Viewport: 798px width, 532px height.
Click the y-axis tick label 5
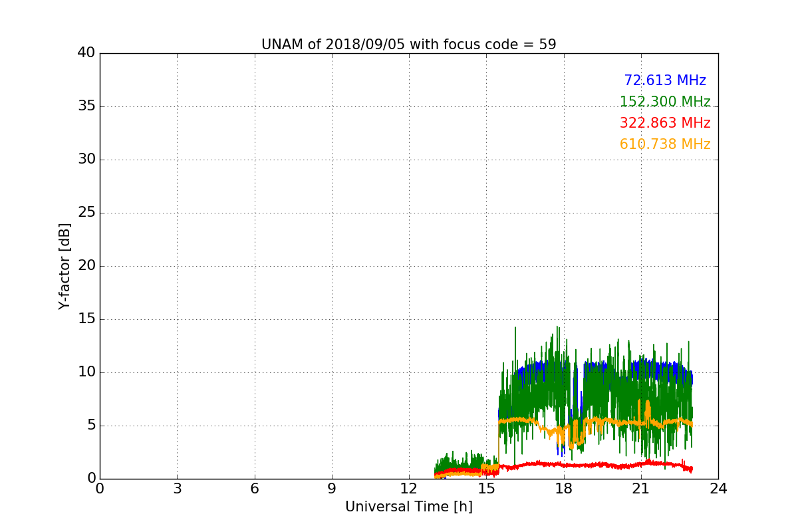coord(90,425)
